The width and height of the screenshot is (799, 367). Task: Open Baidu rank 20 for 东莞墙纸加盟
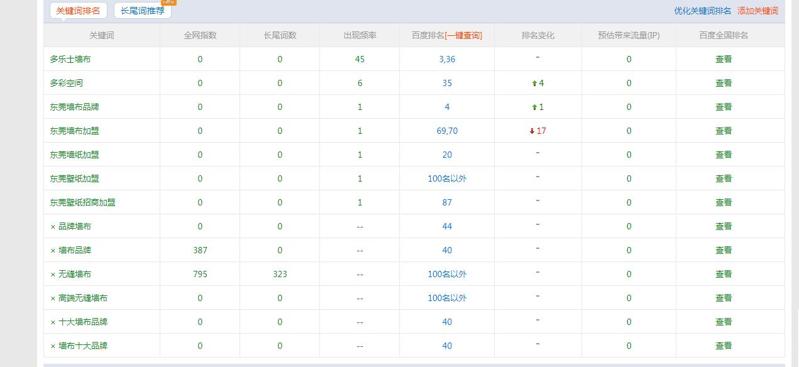click(x=447, y=155)
